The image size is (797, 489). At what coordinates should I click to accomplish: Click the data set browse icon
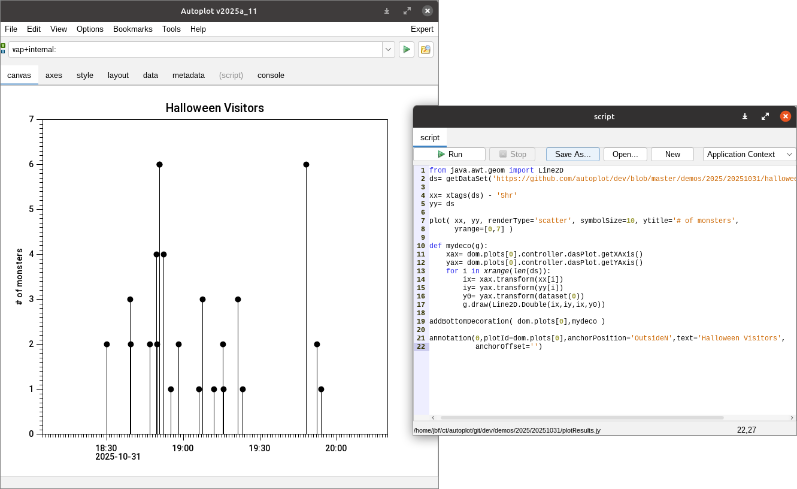pyautogui.click(x=426, y=49)
